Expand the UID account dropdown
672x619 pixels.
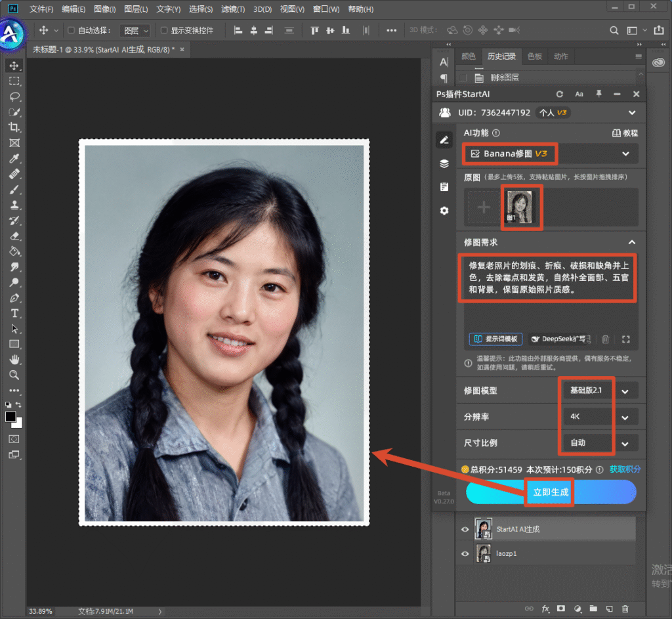(632, 113)
